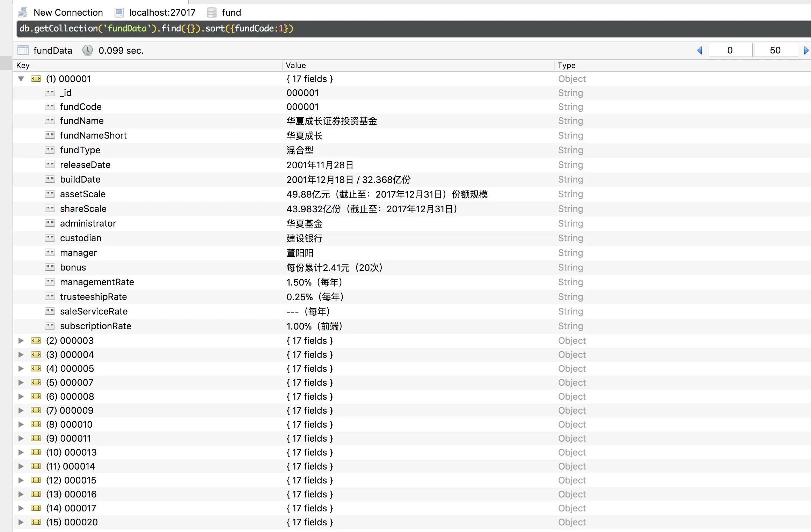
Task: Click the New Connection computer icon
Action: (23, 13)
